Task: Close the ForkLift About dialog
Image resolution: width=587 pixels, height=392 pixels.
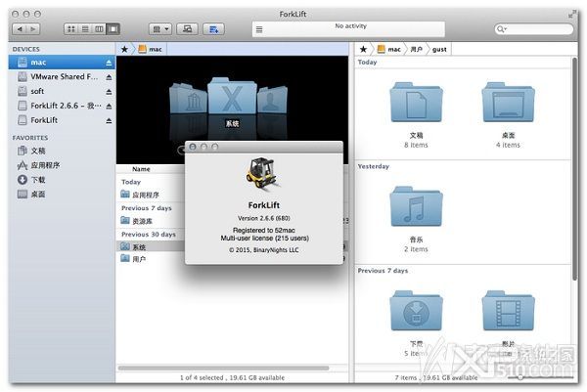Action: click(193, 147)
